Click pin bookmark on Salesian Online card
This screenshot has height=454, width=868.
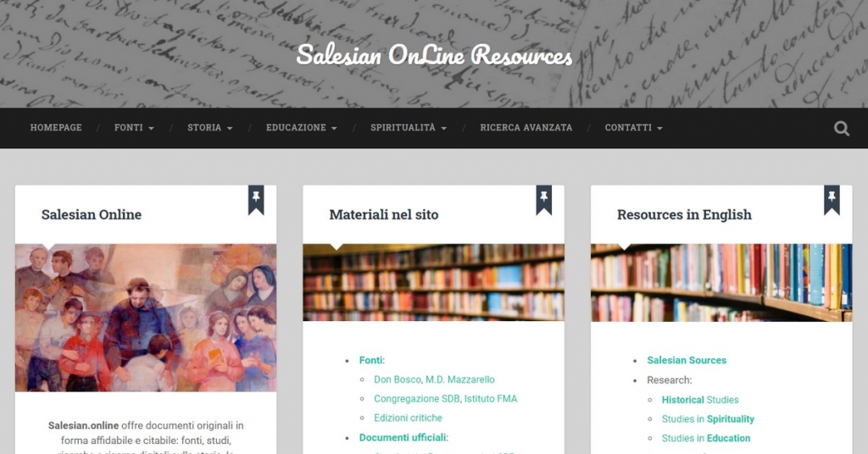click(x=256, y=200)
